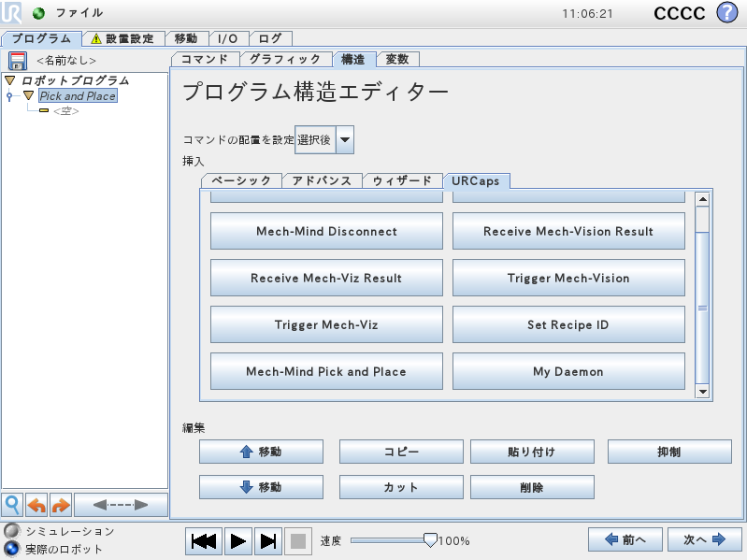Viewport: 747px width, 560px height.
Task: Select 実際のロボット mode radio
Action: 12,549
